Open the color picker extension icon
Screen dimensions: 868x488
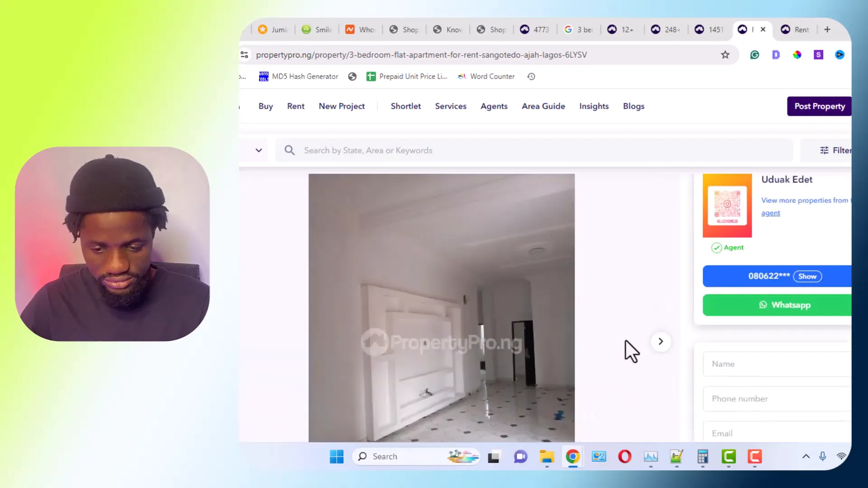[797, 55]
